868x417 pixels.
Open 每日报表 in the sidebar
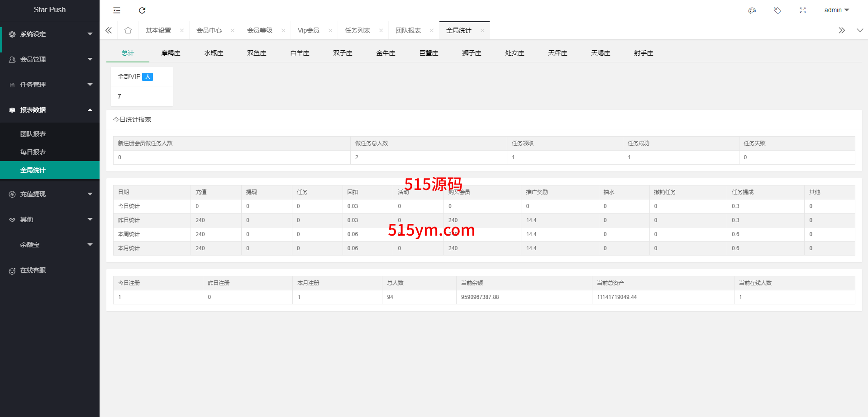[x=33, y=152]
